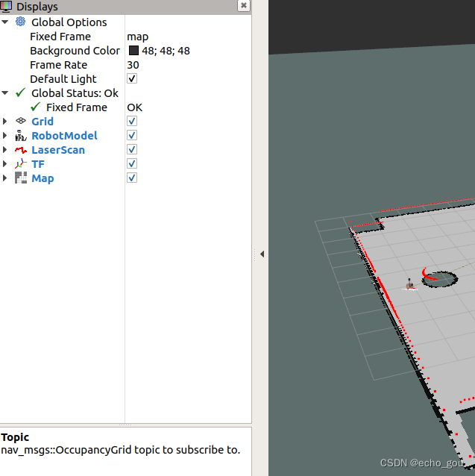Viewport: 475px width, 476px height.
Task: Edit the Background Color value 48; 48; 48
Action: (x=166, y=51)
